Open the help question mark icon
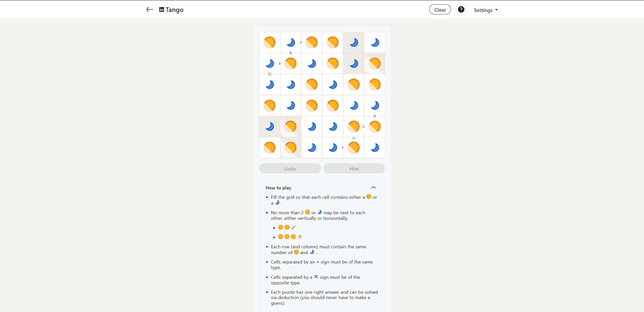 click(461, 10)
